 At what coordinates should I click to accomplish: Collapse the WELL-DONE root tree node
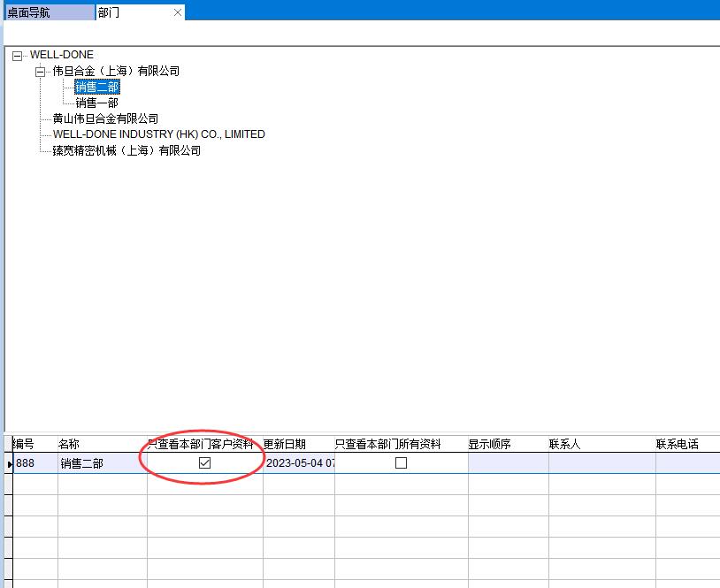17,56
